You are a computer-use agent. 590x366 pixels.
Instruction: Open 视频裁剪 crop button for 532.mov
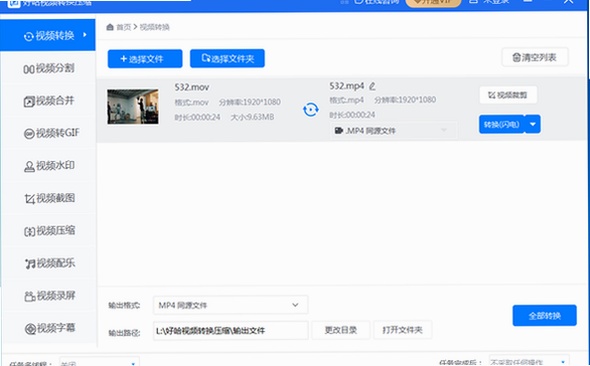(x=508, y=95)
